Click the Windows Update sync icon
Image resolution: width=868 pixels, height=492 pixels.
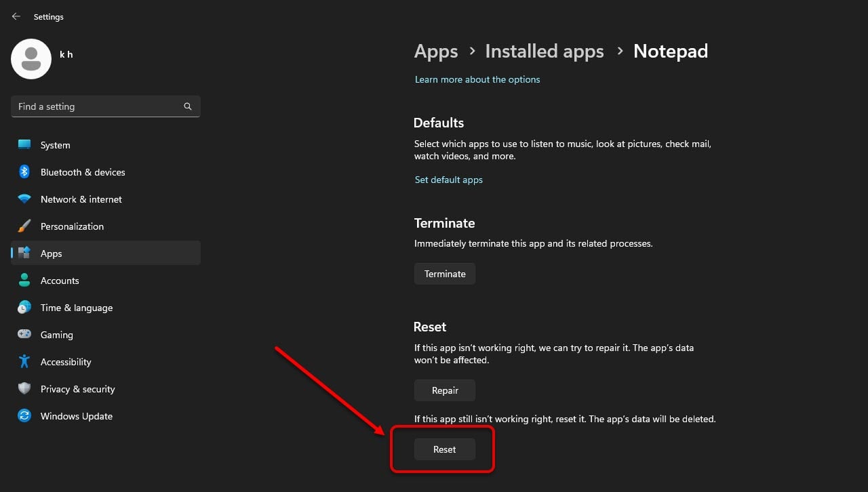24,415
